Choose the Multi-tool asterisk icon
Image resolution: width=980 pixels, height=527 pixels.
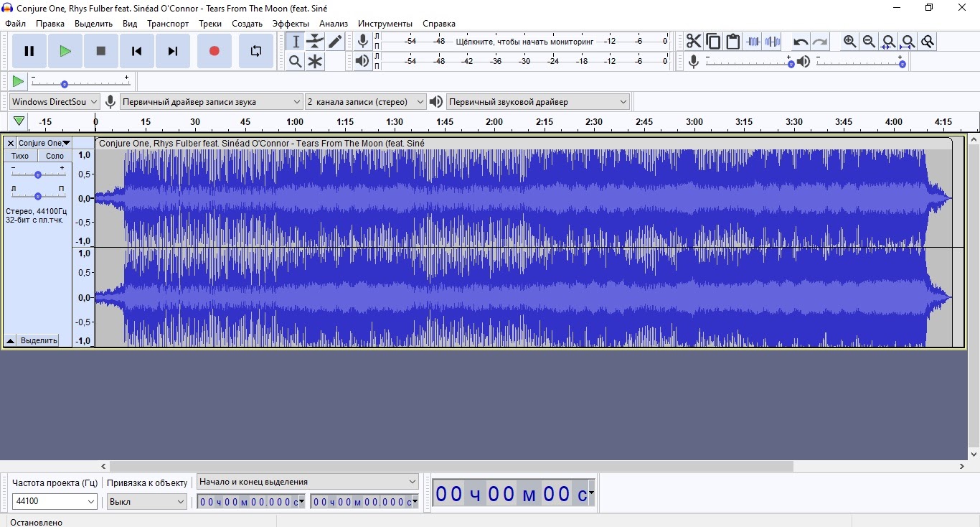click(315, 62)
